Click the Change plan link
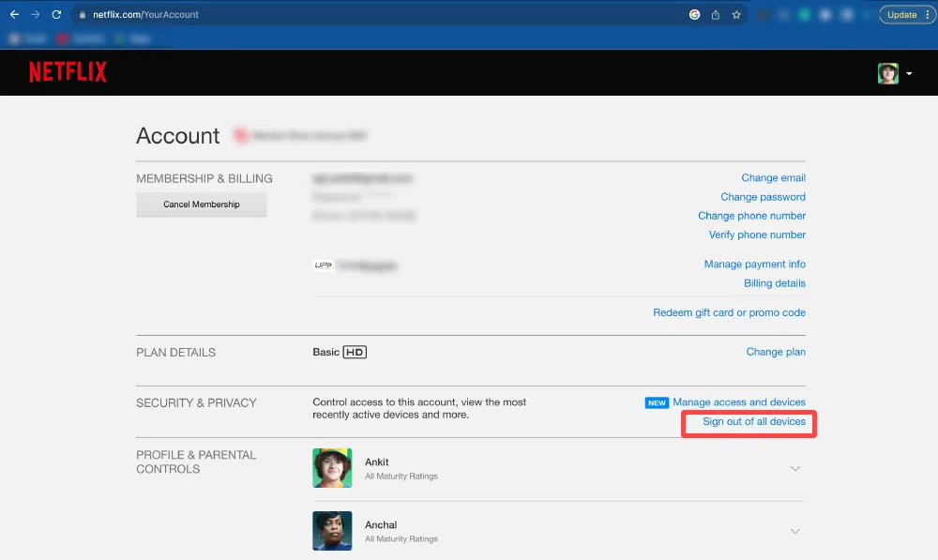The image size is (938, 560). coord(776,352)
